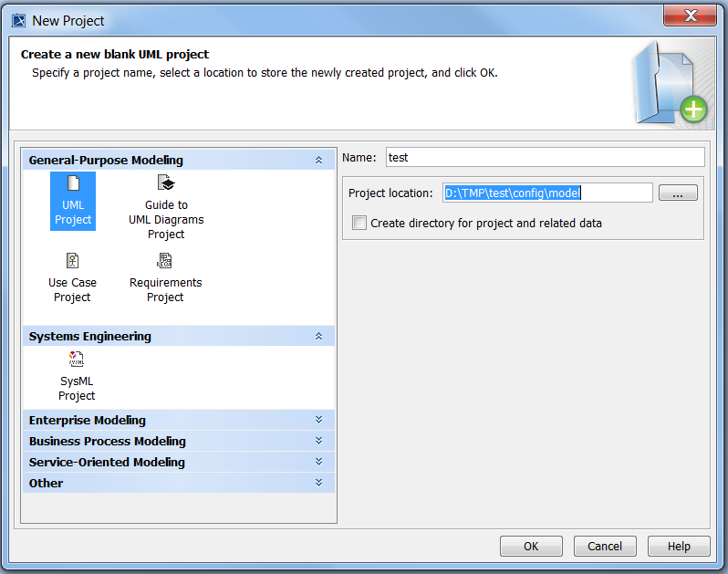Collapse the Systems Engineering section

318,337
